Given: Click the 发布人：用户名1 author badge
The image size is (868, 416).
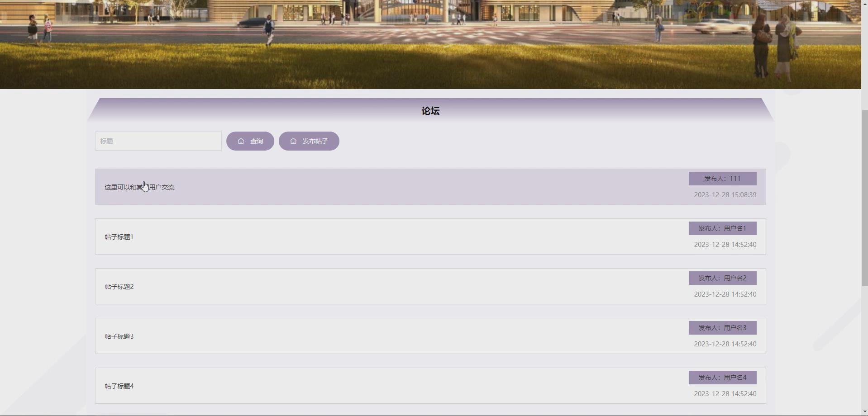Looking at the screenshot, I should tap(723, 228).
